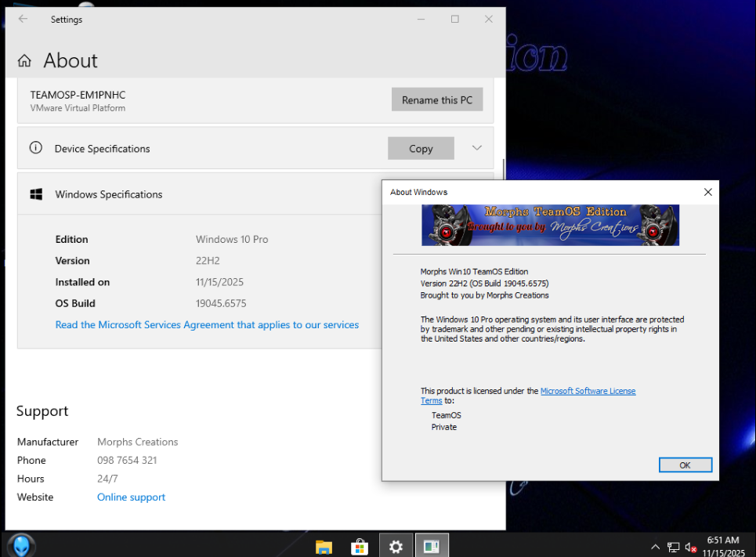Click the Home icon beside About
The height and width of the screenshot is (557, 756).
pyautogui.click(x=25, y=61)
